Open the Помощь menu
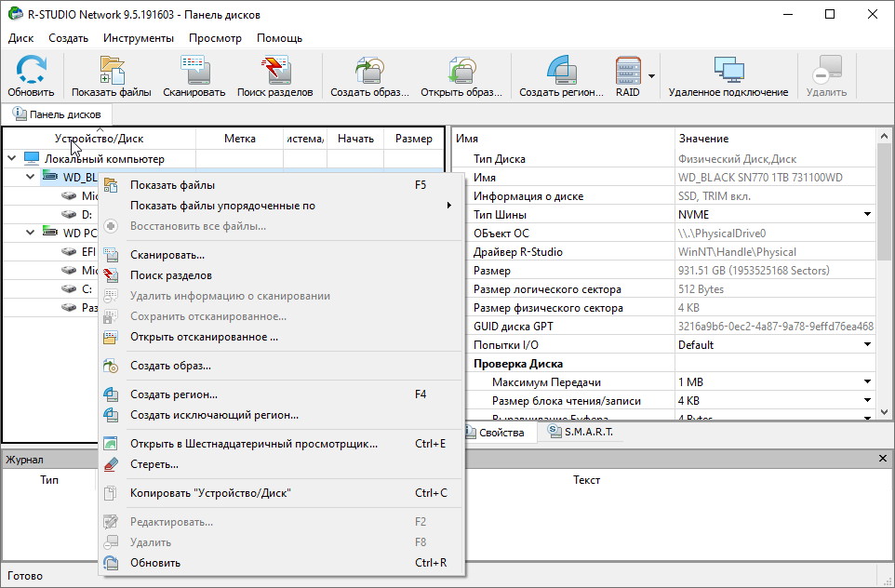Image resolution: width=895 pixels, height=588 pixels. (280, 38)
